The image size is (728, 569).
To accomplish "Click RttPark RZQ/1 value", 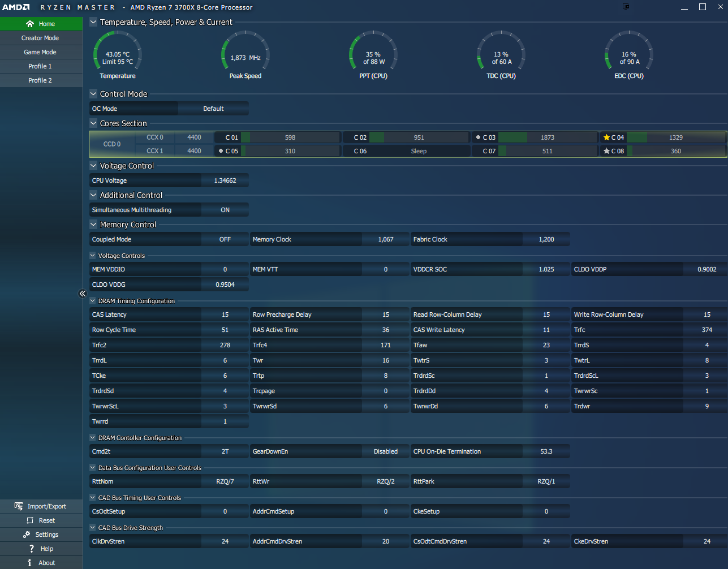I will coord(546,481).
